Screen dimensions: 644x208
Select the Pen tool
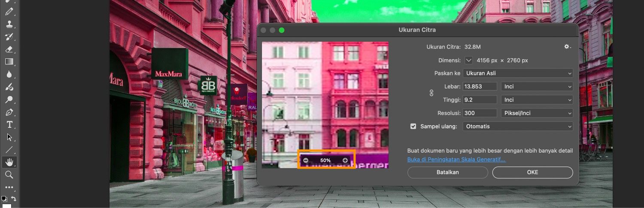(x=9, y=112)
